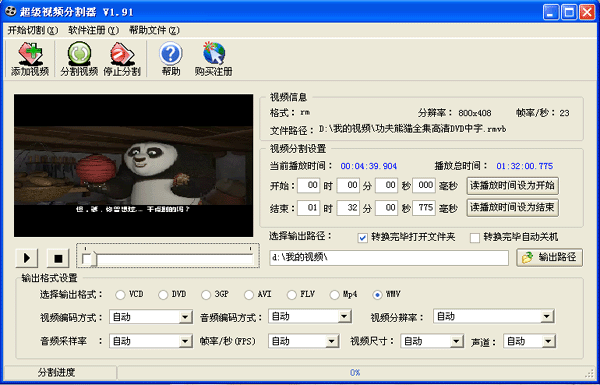Click end time minutes field 32

click(348, 208)
